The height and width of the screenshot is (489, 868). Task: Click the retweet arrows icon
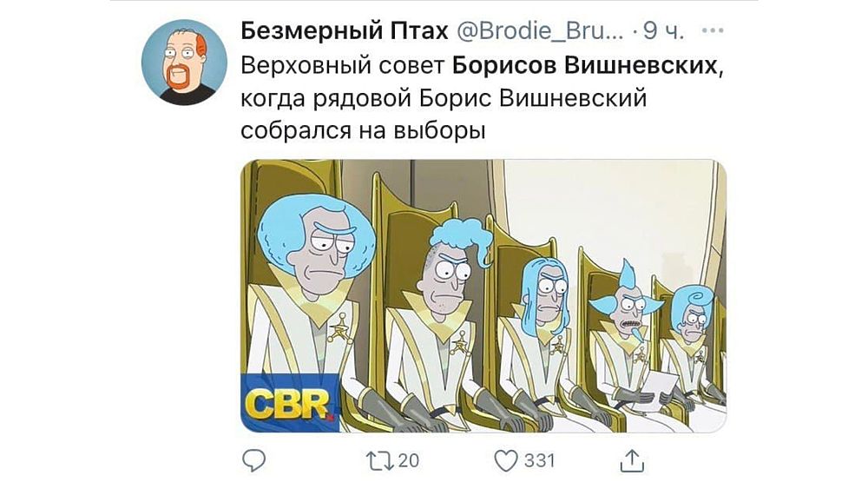pyautogui.click(x=380, y=460)
